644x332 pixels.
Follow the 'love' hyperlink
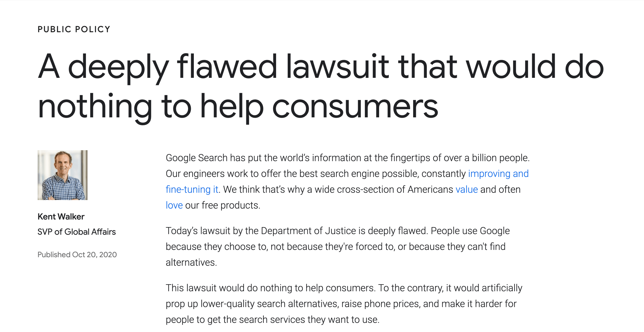click(174, 205)
